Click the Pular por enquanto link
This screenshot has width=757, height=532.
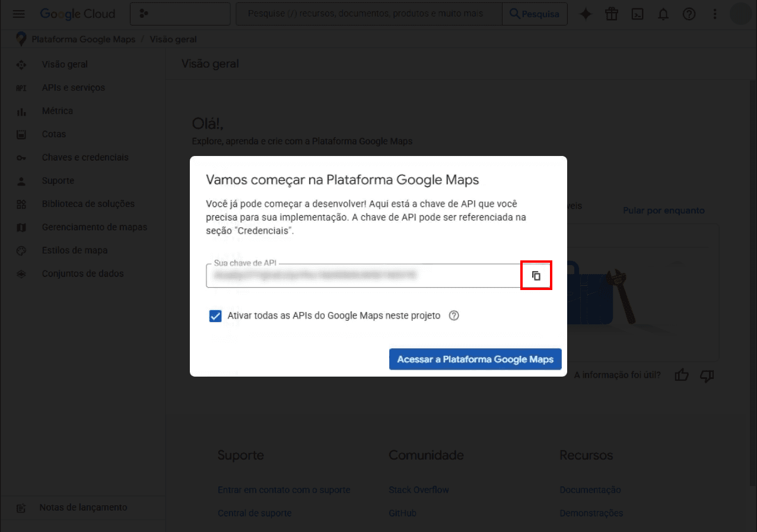point(663,211)
